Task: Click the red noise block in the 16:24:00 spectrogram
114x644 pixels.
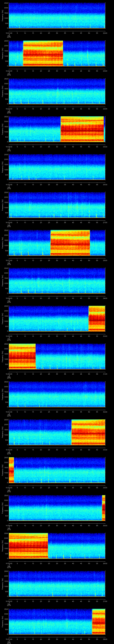Action: click(x=82, y=129)
